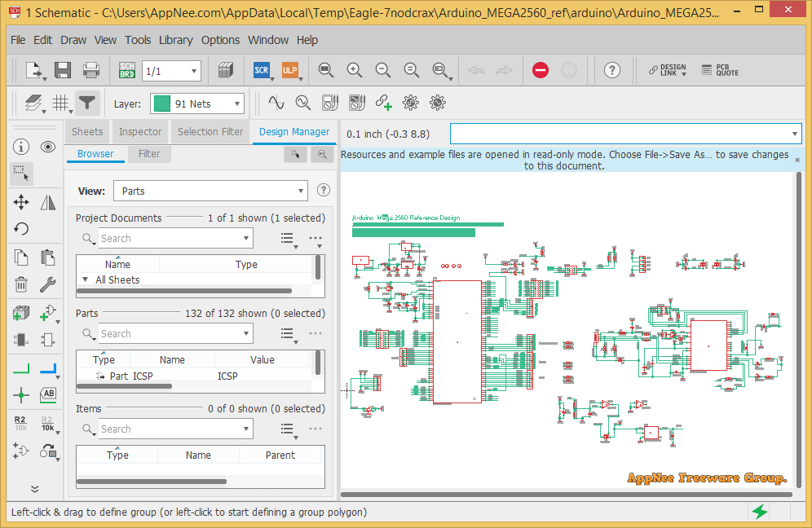Dismiss the read-only mode notice
This screenshot has width=812, height=528.
coord(797,160)
